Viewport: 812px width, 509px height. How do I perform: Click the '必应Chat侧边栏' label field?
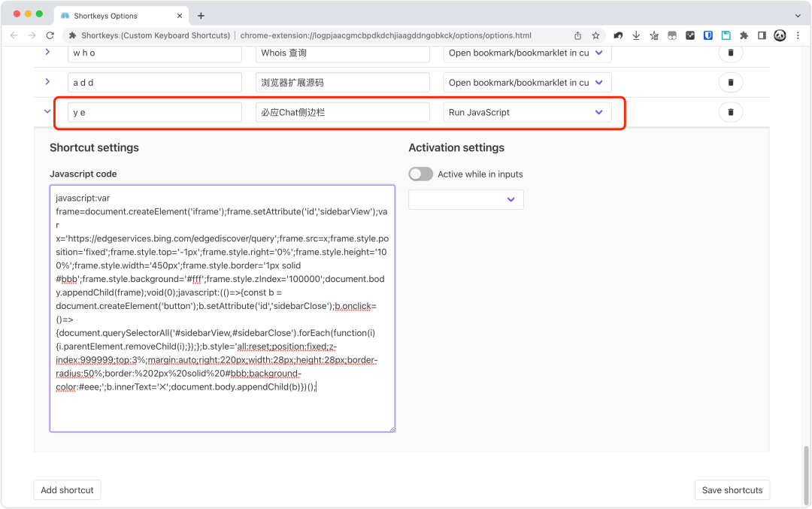pos(342,112)
